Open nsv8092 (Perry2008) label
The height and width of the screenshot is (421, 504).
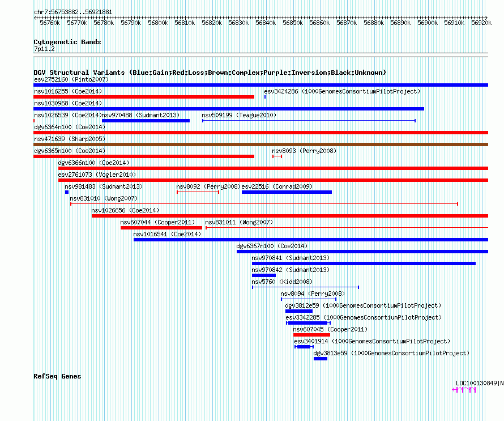point(208,186)
